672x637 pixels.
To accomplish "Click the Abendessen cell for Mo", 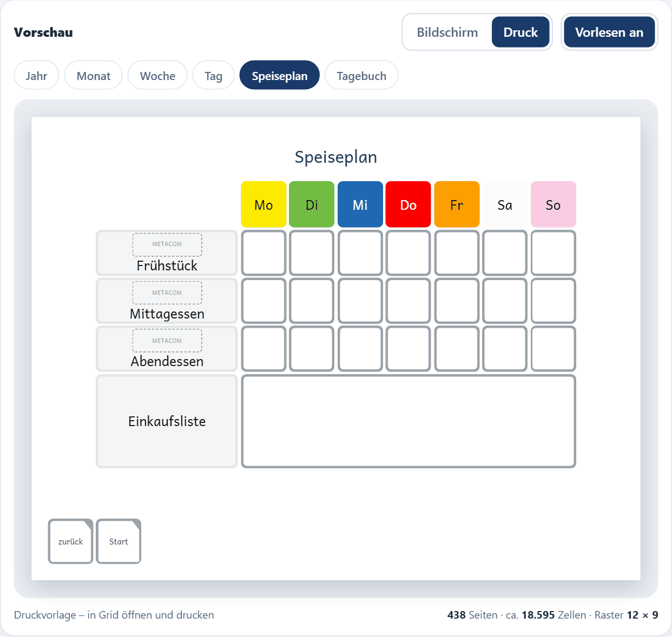I will coord(263,349).
